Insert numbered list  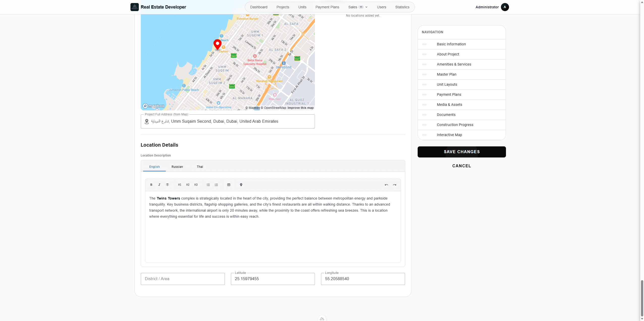click(216, 185)
